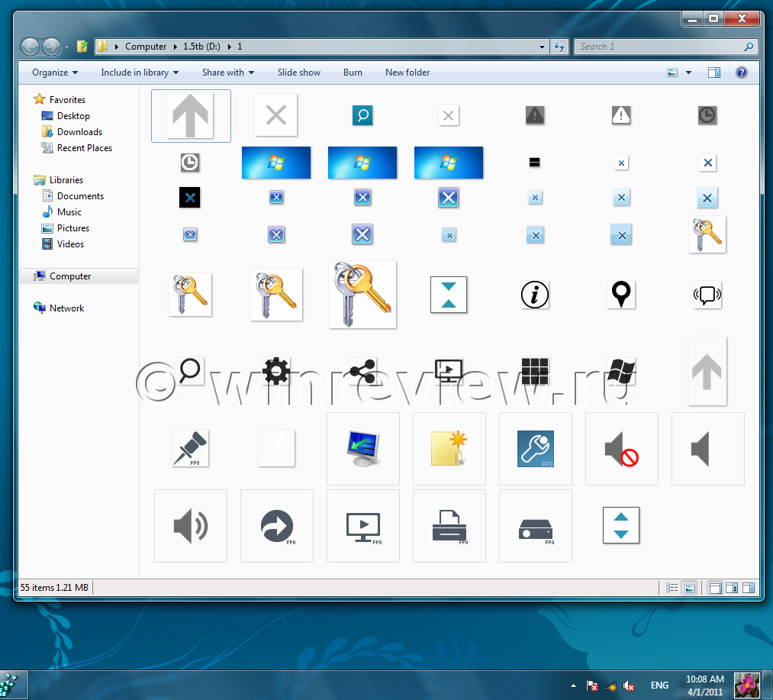Show hidden tray icons arrow
This screenshot has height=700, width=773.
pyautogui.click(x=573, y=685)
